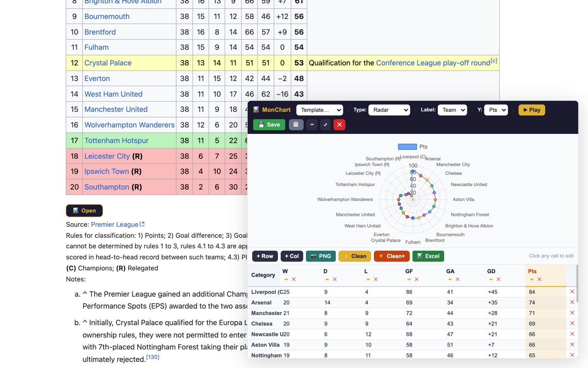Expand the MonChart panel with the arrows icon
The height and width of the screenshot is (368, 588).
(325, 125)
